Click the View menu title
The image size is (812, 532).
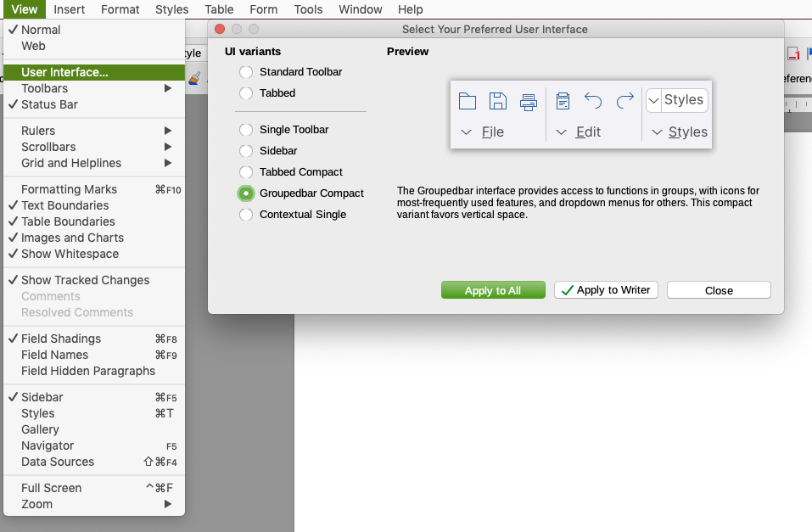25,9
